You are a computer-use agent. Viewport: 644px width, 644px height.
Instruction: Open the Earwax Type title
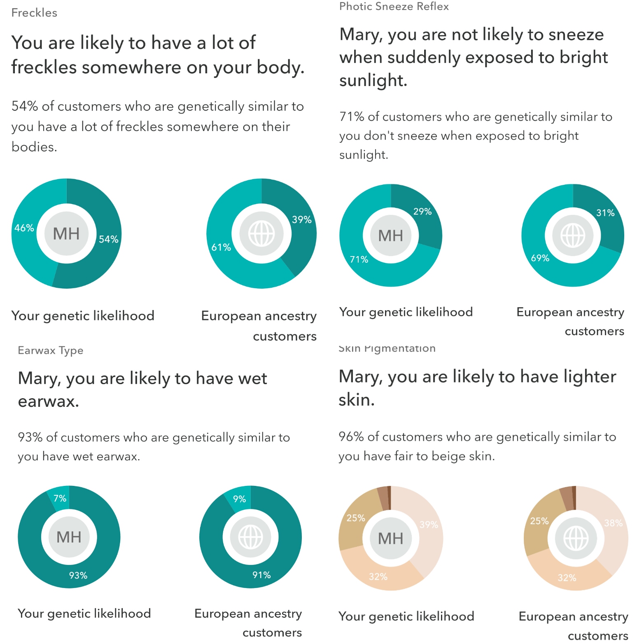[51, 350]
